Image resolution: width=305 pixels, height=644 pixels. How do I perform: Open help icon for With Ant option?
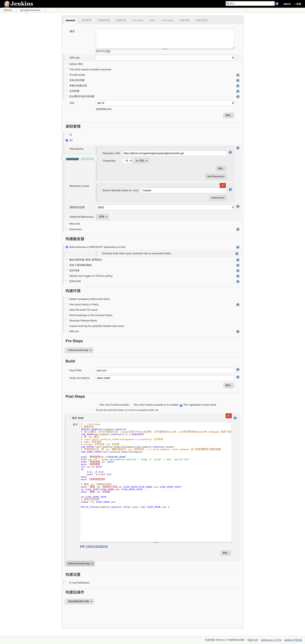[x=238, y=332]
